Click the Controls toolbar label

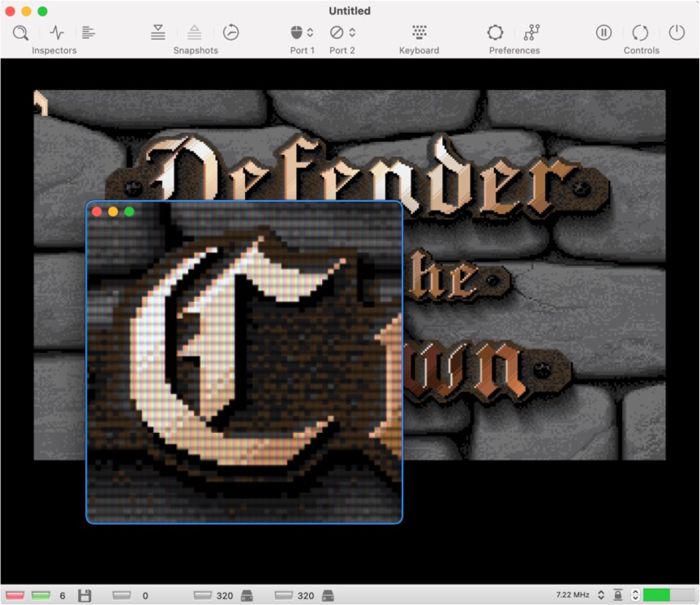coord(641,50)
